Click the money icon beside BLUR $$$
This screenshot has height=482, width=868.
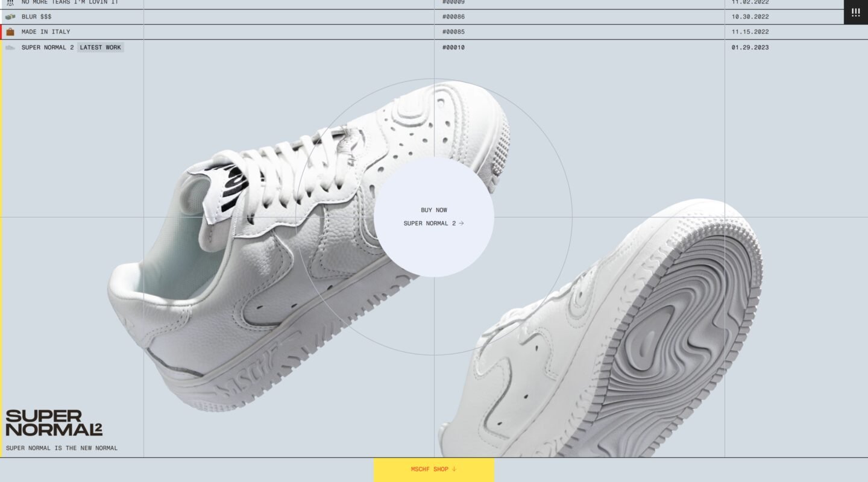click(10, 17)
